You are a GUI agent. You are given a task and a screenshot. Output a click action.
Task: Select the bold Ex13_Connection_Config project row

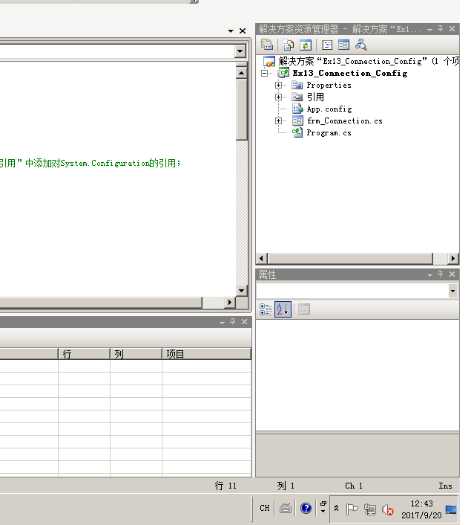(350, 73)
